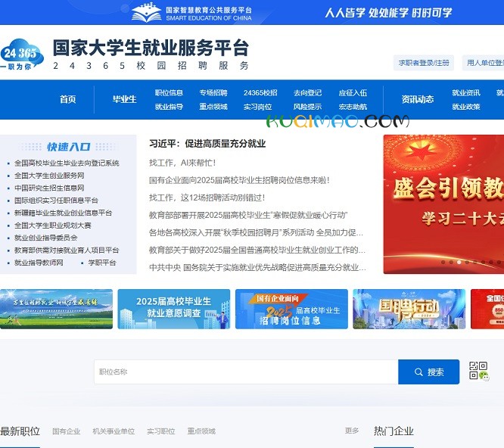Open news 找工作，这12场招聘活动别错过
Screen dimensions: 504x448
(207, 198)
